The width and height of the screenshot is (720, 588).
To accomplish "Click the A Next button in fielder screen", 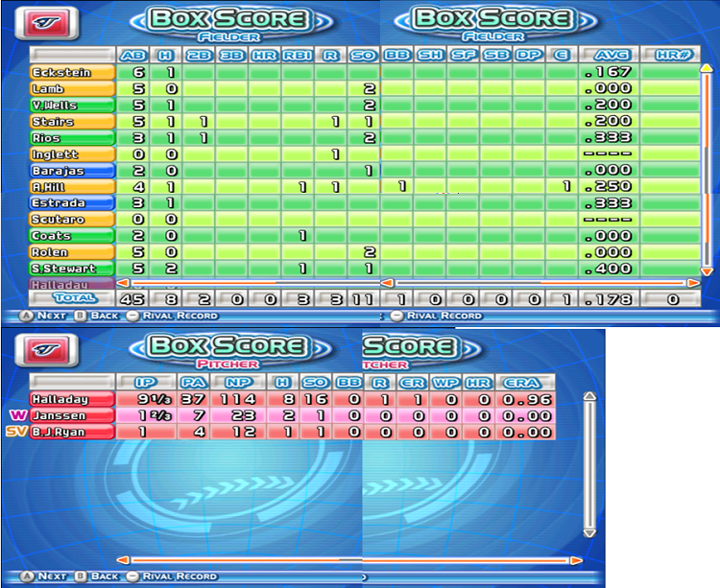I will (42, 316).
